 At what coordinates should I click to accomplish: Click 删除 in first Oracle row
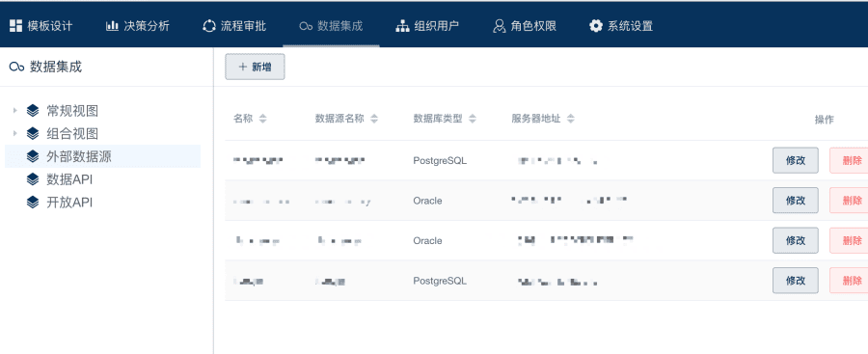[x=849, y=200]
